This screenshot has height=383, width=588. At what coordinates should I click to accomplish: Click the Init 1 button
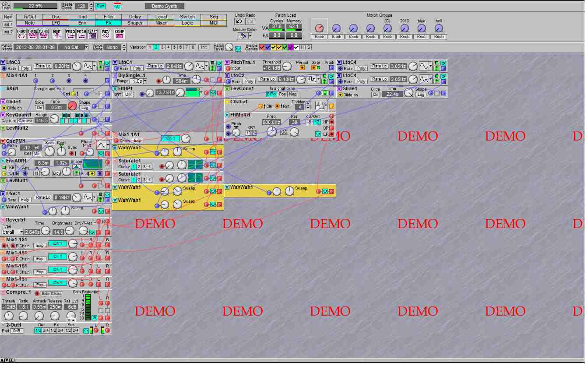coord(8,25)
